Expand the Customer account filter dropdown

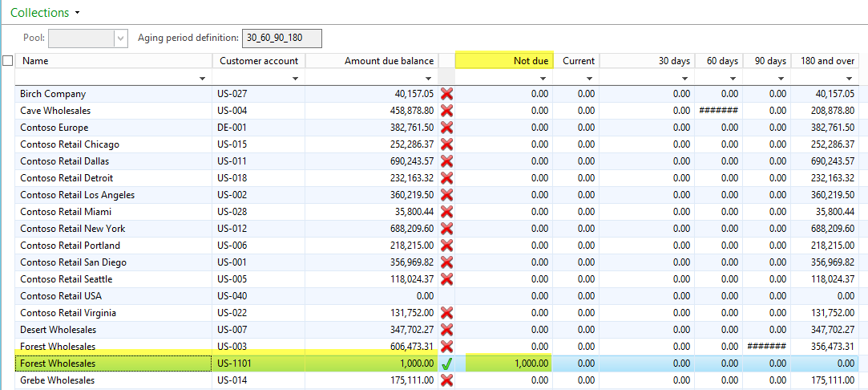296,79
